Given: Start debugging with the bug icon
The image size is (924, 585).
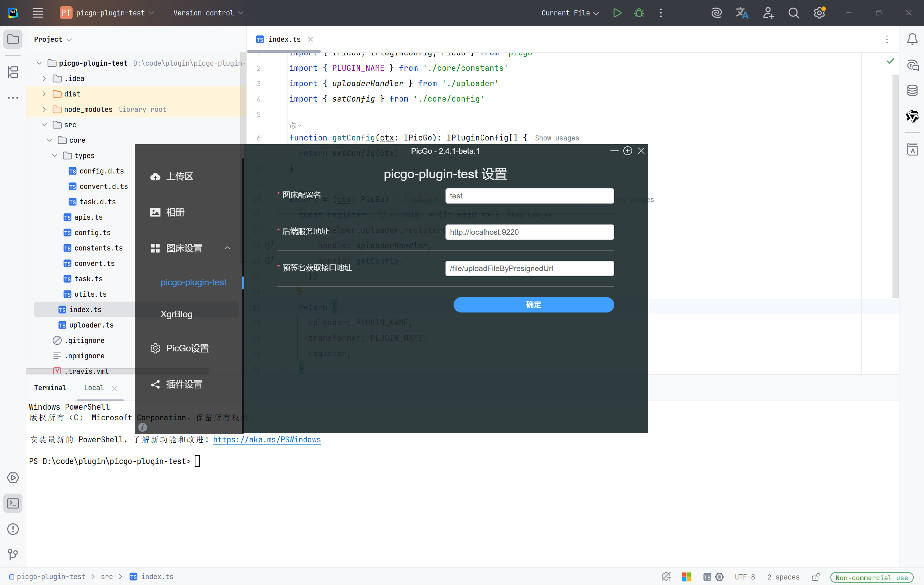Looking at the screenshot, I should click(x=639, y=13).
